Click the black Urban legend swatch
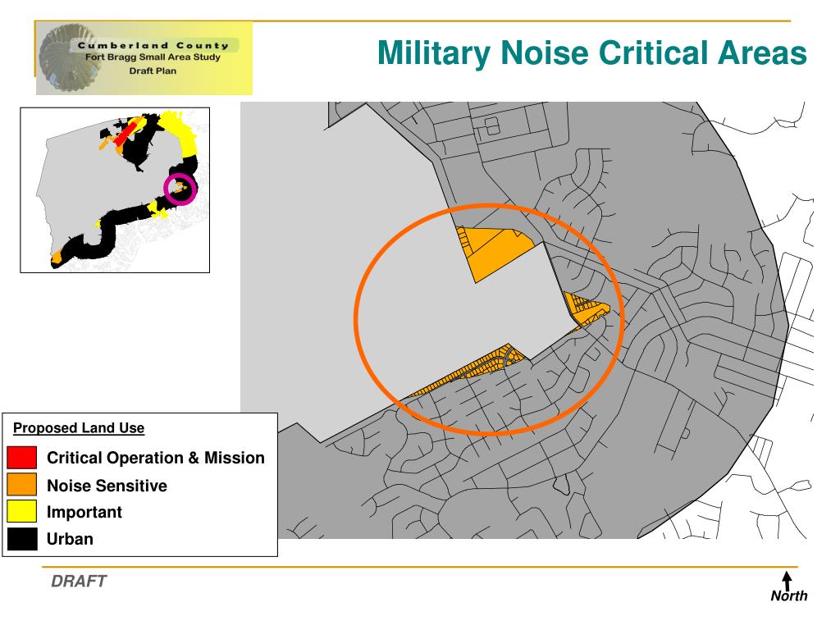The width and height of the screenshot is (840, 630). 22,539
